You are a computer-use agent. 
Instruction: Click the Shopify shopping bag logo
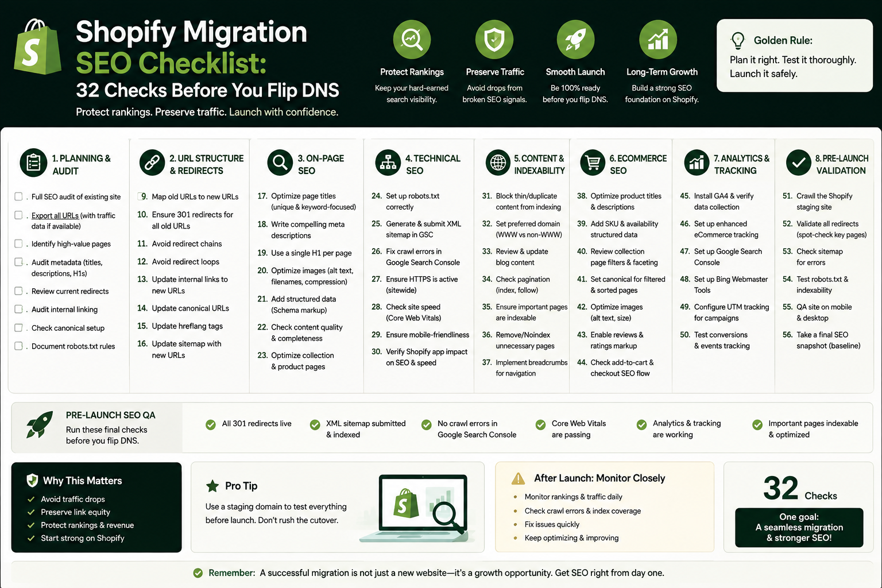click(38, 47)
